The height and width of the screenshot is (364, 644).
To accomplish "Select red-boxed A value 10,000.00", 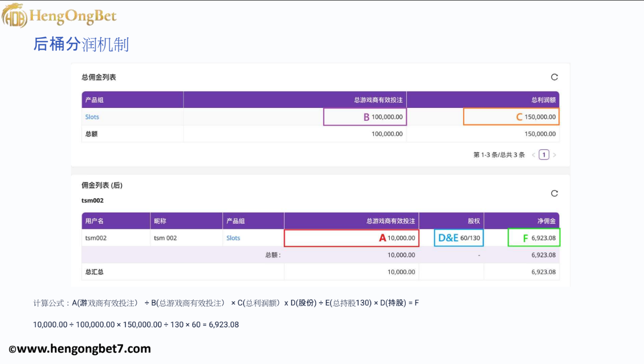I will coord(351,238).
